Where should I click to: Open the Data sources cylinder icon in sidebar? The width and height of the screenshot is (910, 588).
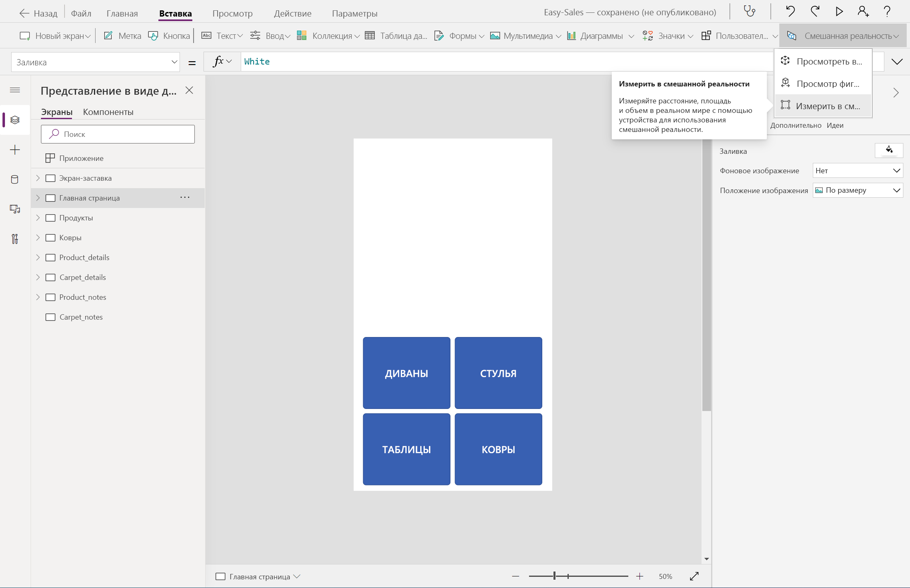pos(15,179)
